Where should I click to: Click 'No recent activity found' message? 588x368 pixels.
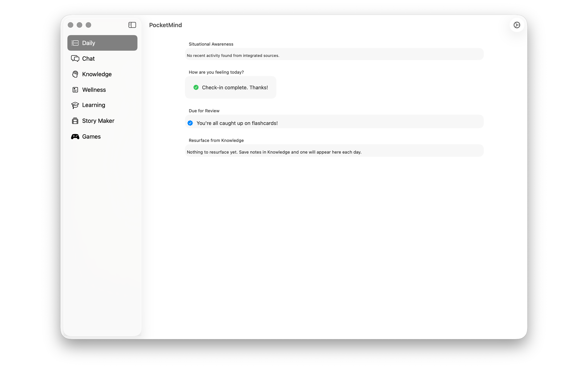(x=233, y=55)
